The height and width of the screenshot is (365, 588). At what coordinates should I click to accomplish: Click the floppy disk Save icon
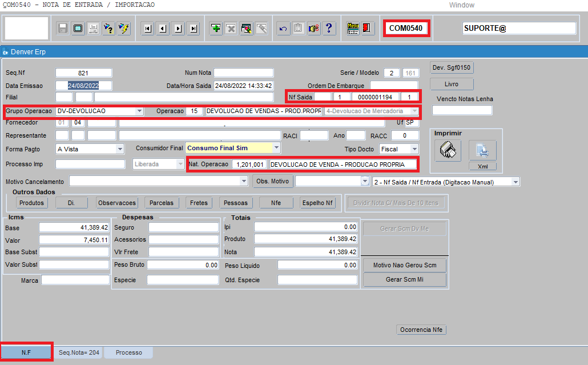click(x=63, y=29)
